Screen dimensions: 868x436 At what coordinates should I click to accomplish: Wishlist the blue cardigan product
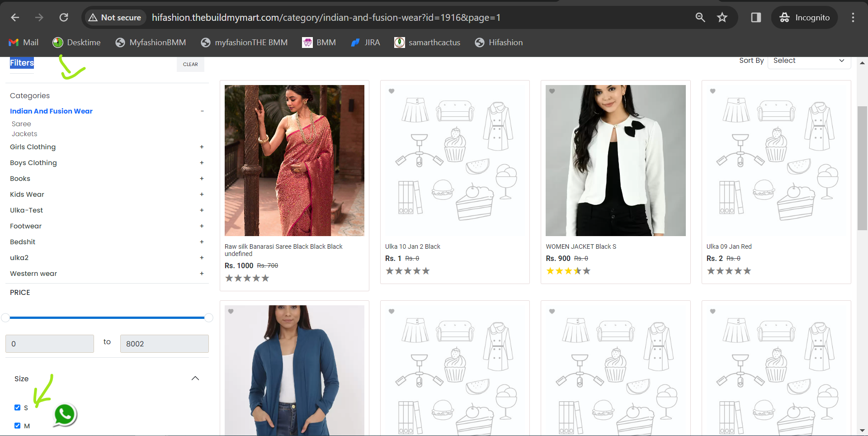(231, 311)
